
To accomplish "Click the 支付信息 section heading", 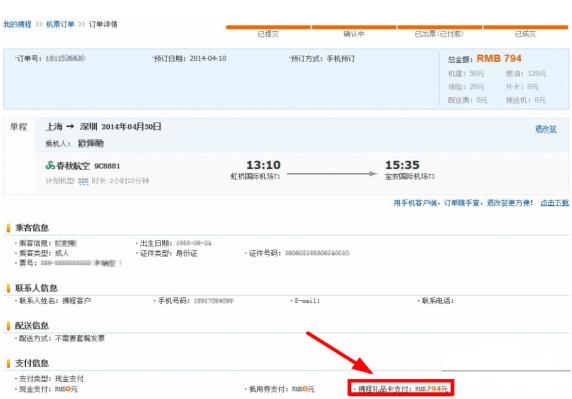I will (32, 363).
